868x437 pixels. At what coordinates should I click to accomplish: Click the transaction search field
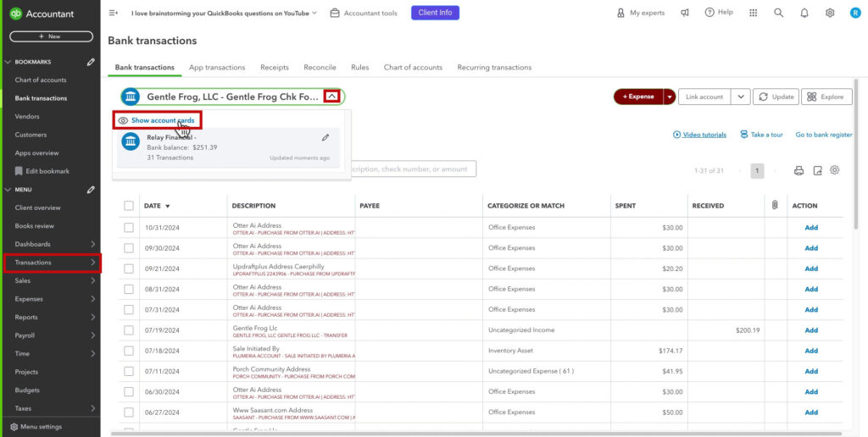(x=413, y=169)
